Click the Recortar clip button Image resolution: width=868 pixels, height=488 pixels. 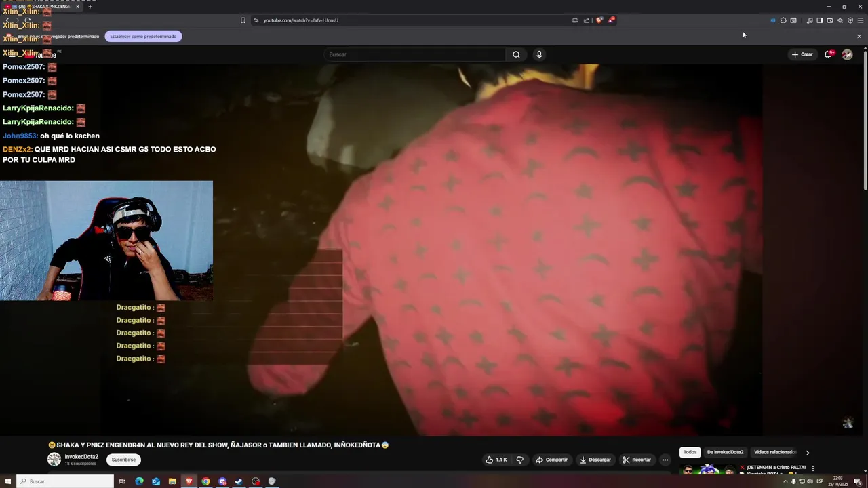point(637,460)
